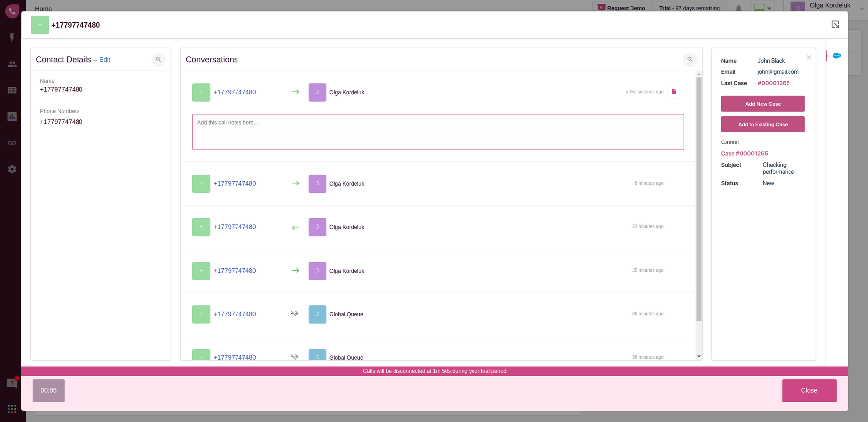The image size is (868, 422).
Task: Click the Salesforce cloud icon
Action: coord(837,56)
